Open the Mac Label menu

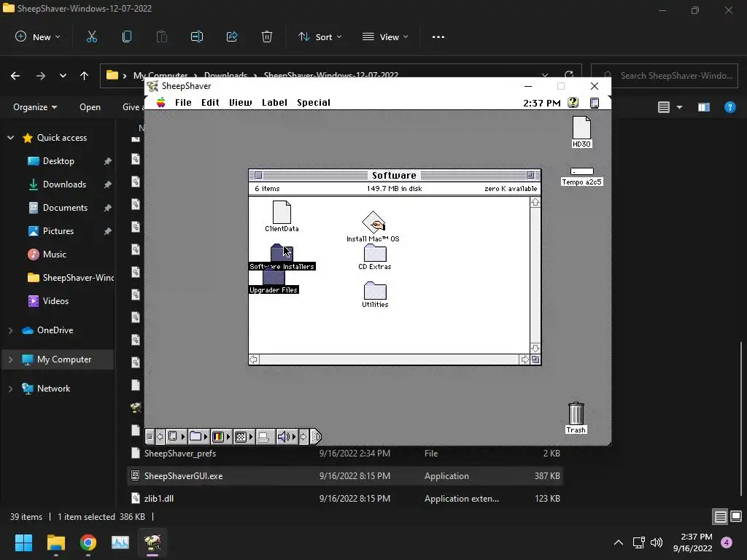coord(274,102)
